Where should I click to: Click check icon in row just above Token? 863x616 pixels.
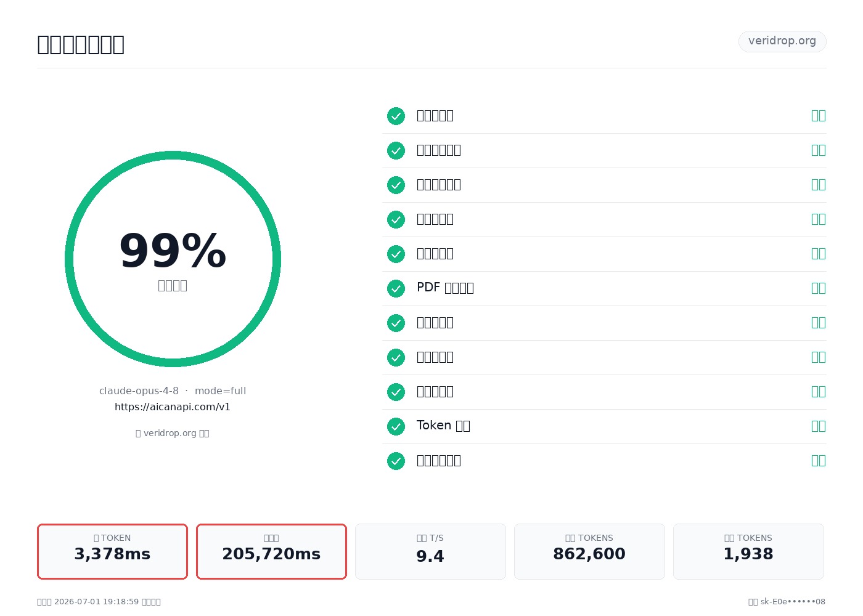pyautogui.click(x=396, y=392)
